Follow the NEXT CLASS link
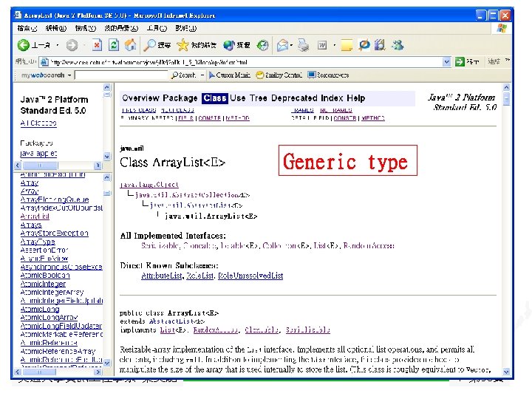Screen dimensions: 532x399 click(177, 110)
